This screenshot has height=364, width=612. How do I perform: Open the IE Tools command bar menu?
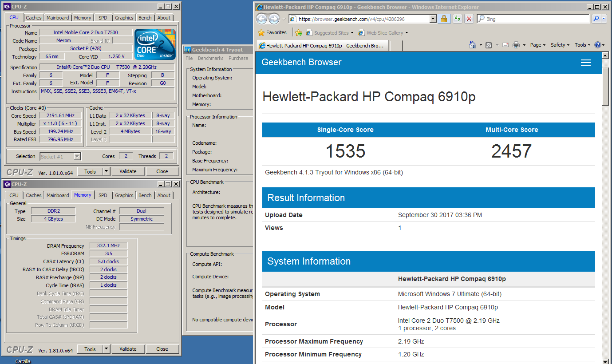(x=582, y=45)
